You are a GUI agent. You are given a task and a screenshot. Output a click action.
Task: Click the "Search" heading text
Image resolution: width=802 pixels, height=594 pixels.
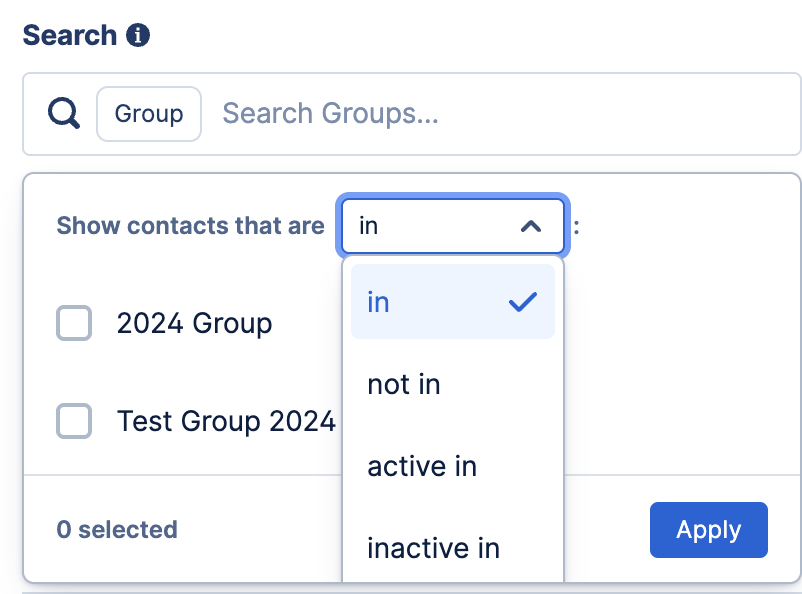click(70, 35)
